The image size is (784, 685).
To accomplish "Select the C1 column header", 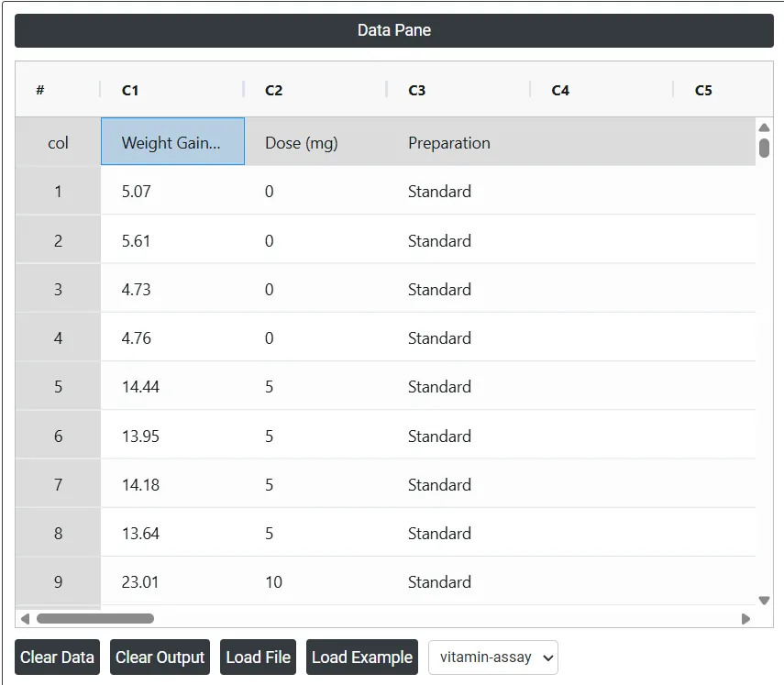I will point(172,90).
